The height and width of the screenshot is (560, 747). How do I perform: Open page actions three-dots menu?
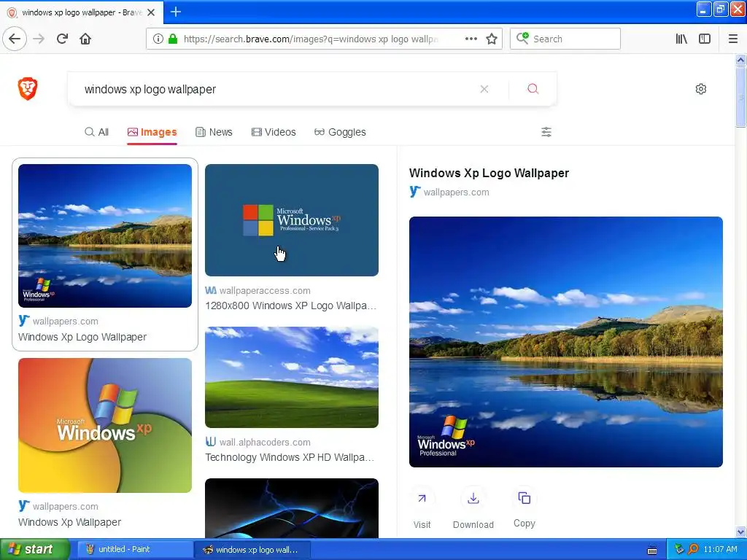point(471,39)
